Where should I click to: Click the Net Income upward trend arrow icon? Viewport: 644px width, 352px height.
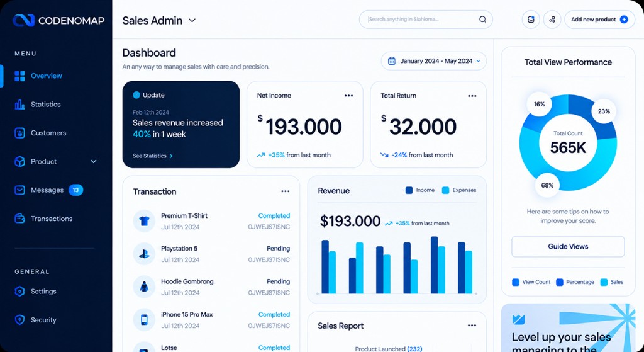pyautogui.click(x=261, y=155)
